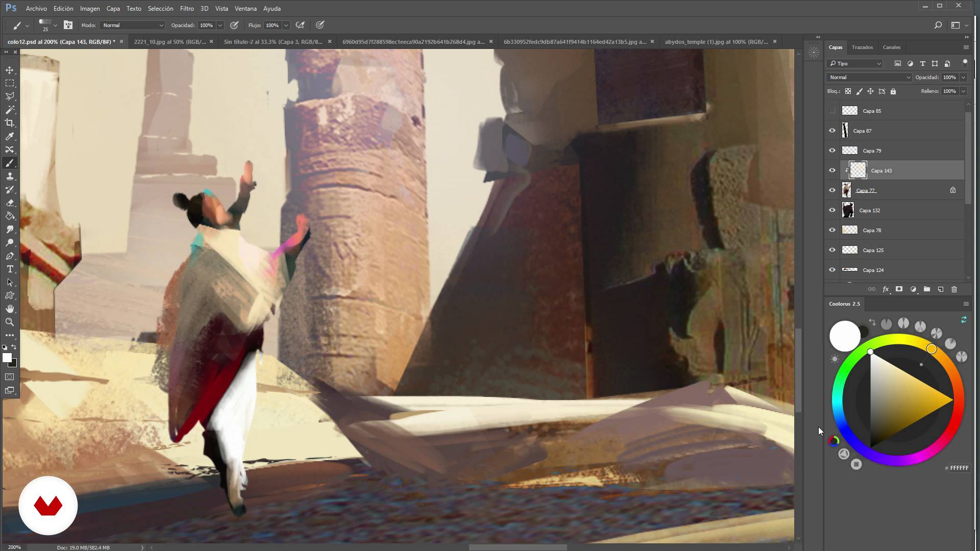Switch to the 2221_10.jpg document tab
This screenshot has height=551, width=980.
pyautogui.click(x=170, y=42)
